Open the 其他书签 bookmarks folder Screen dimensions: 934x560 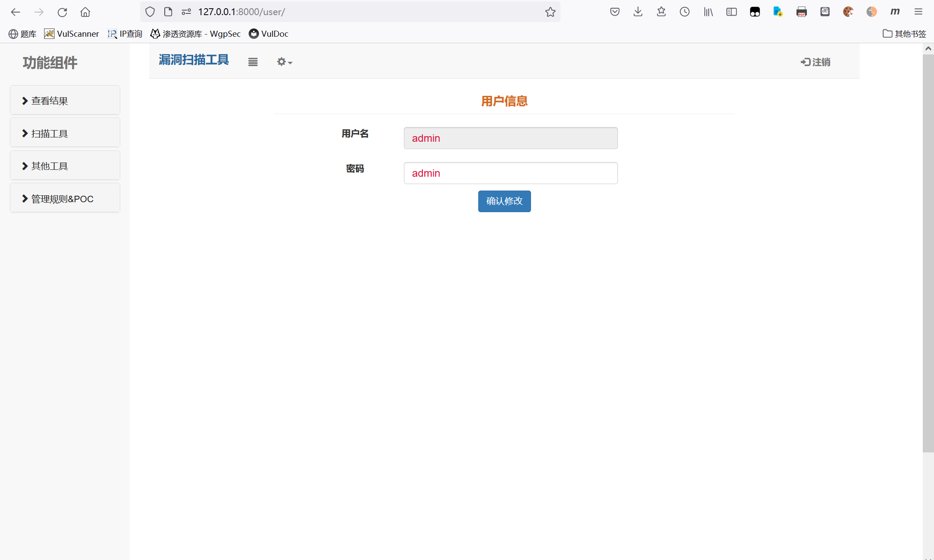905,34
